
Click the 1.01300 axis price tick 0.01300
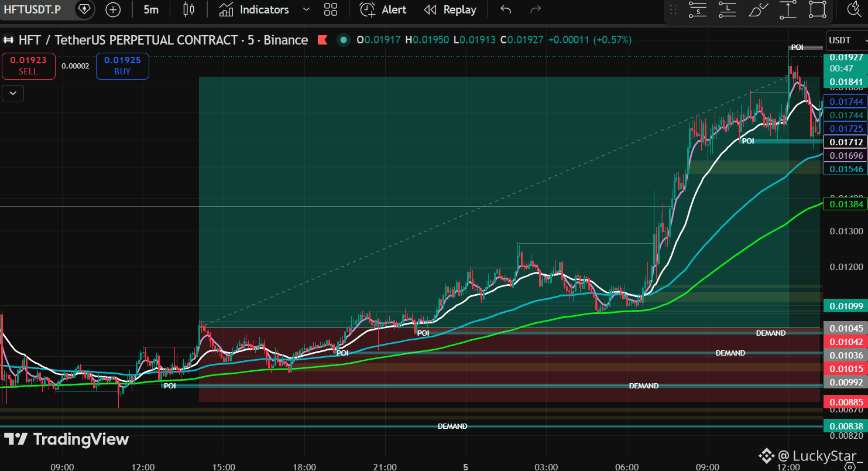846,231
